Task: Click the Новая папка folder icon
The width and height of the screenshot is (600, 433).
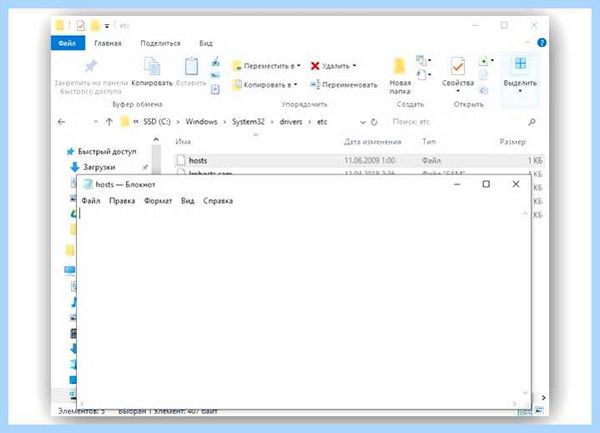Action: [399, 66]
